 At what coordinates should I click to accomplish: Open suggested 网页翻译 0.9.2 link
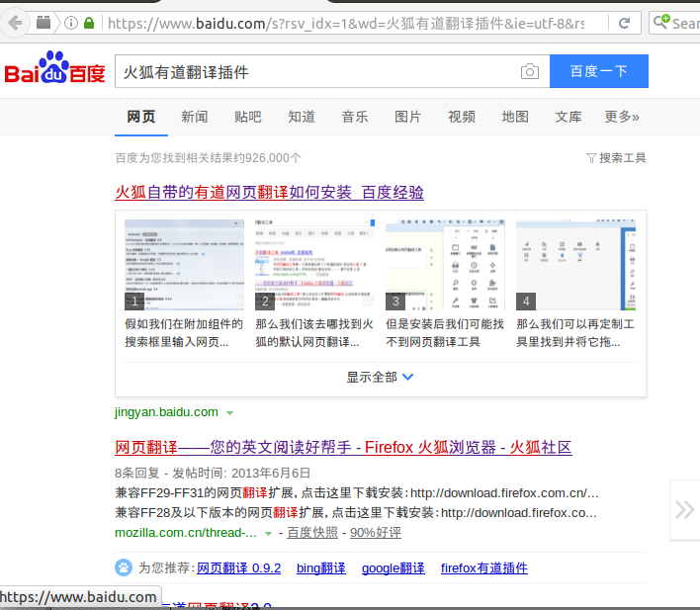point(239,568)
